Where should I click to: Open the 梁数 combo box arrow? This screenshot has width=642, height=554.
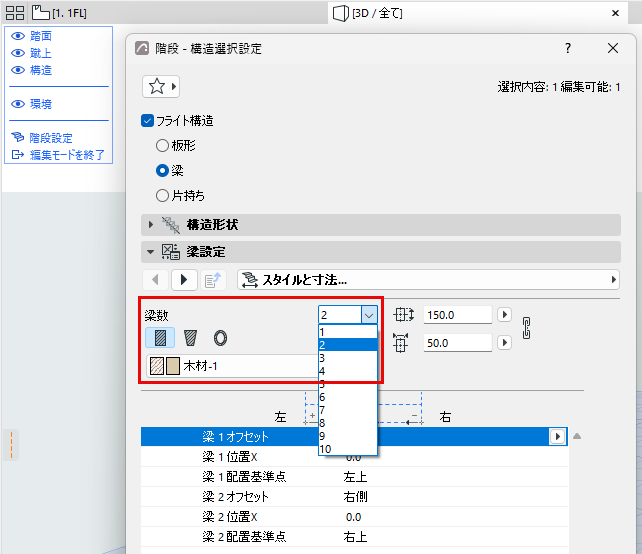[x=369, y=315]
